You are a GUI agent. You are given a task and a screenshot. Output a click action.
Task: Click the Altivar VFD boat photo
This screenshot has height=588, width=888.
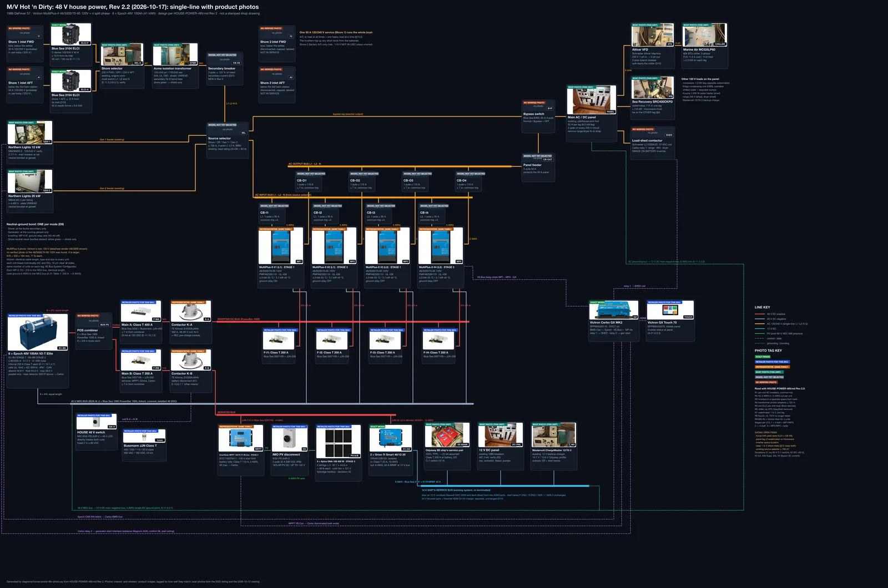(x=653, y=35)
